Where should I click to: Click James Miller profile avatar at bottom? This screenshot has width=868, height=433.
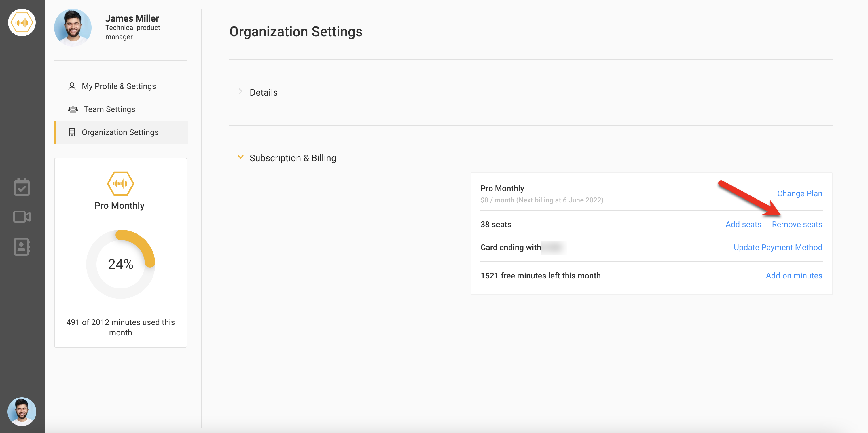pos(22,410)
